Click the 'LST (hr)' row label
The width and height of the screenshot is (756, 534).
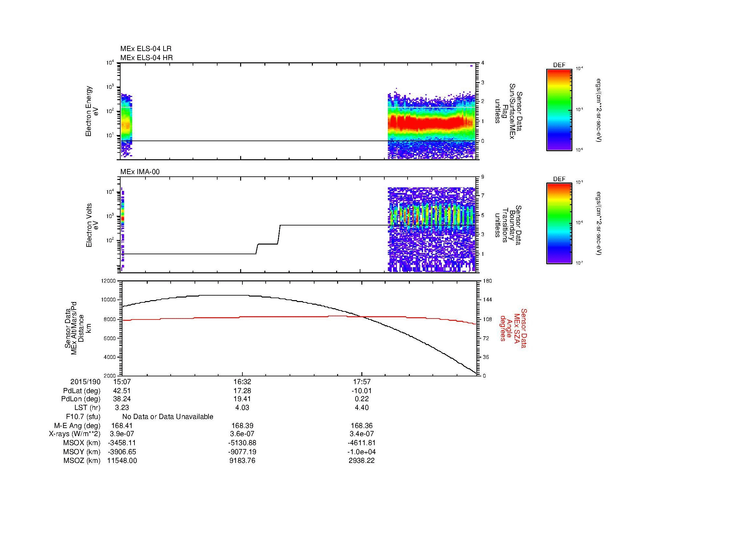(87, 408)
